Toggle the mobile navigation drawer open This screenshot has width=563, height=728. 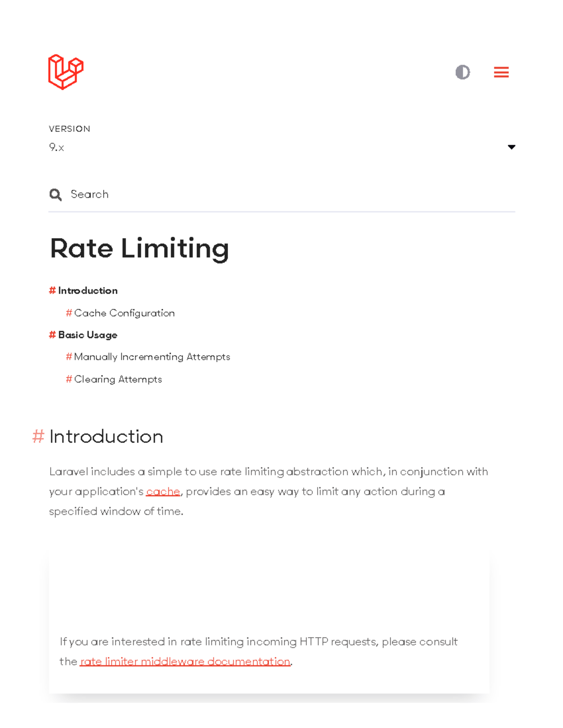tap(501, 72)
